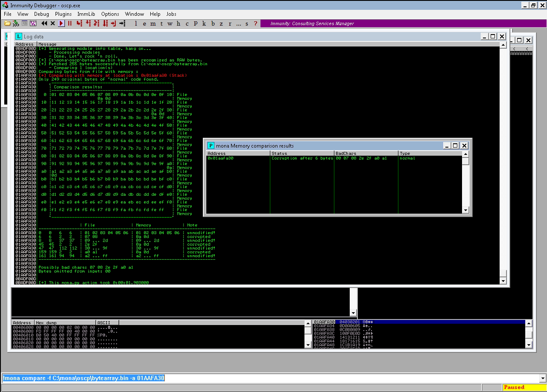Click the ASCII column header in dump pane
Viewport: 547px width, 392px height.
[x=107, y=322]
